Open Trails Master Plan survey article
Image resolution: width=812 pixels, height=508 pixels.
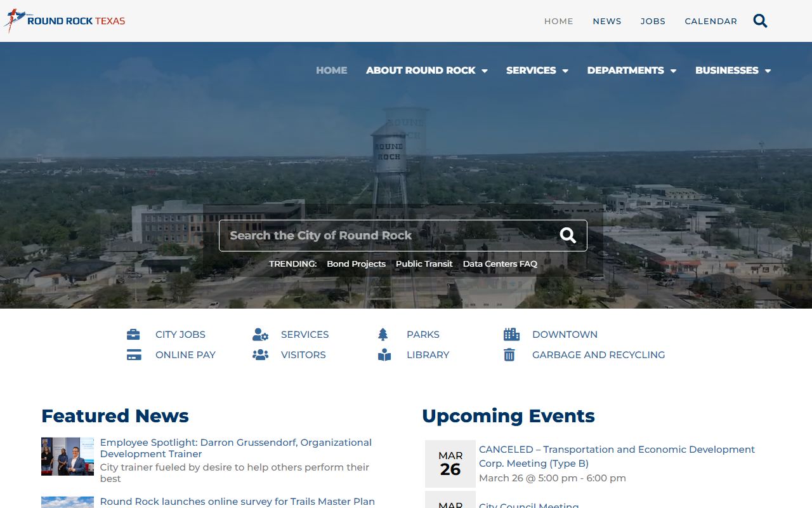pyautogui.click(x=237, y=502)
